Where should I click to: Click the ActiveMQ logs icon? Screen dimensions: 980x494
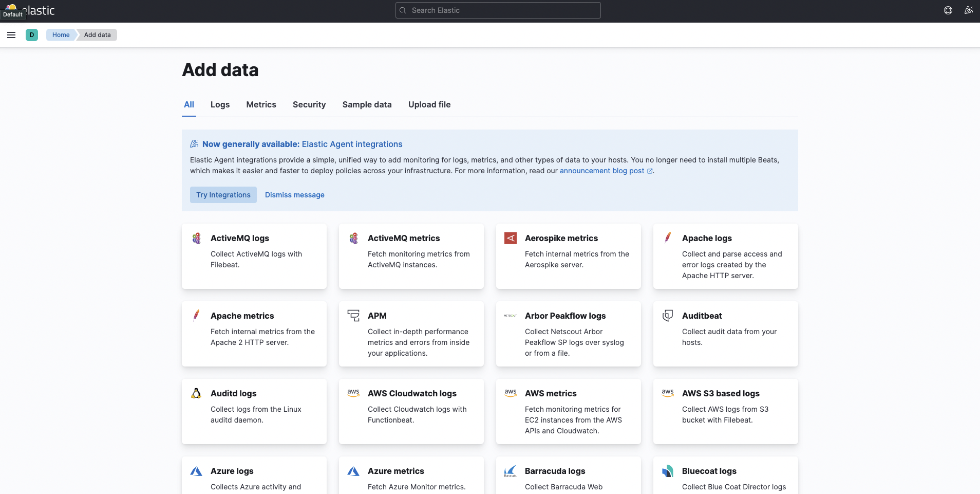[196, 238]
